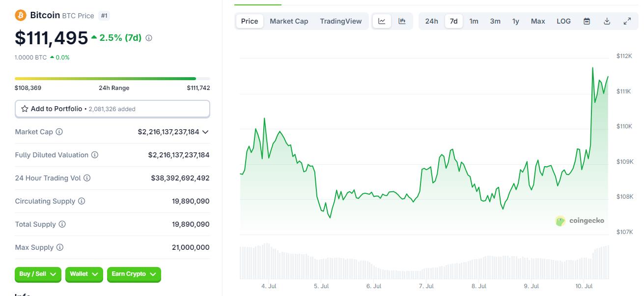The image size is (644, 296).
Task: Expand Market Cap value chevron
Action: click(205, 132)
